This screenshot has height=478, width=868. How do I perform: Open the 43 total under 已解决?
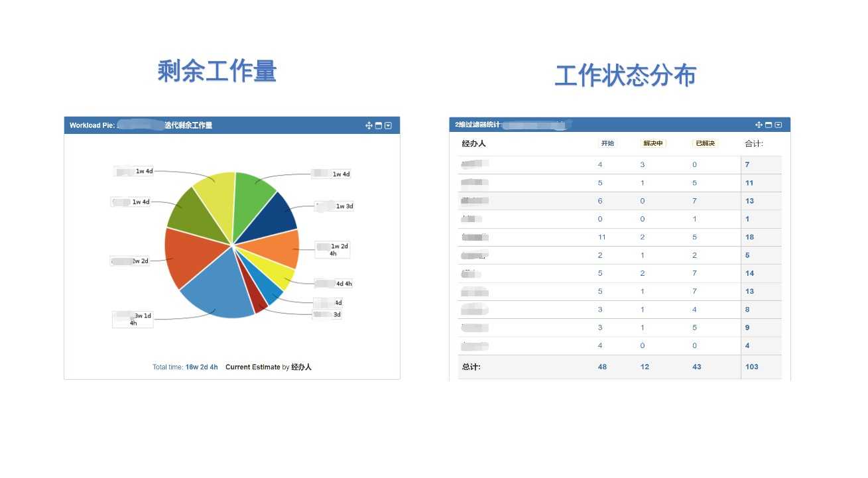pyautogui.click(x=696, y=367)
